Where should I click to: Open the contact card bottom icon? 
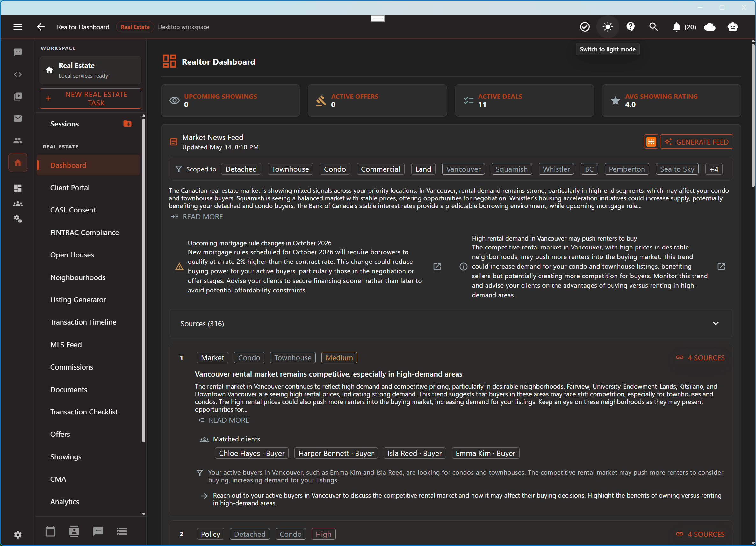coord(74,531)
